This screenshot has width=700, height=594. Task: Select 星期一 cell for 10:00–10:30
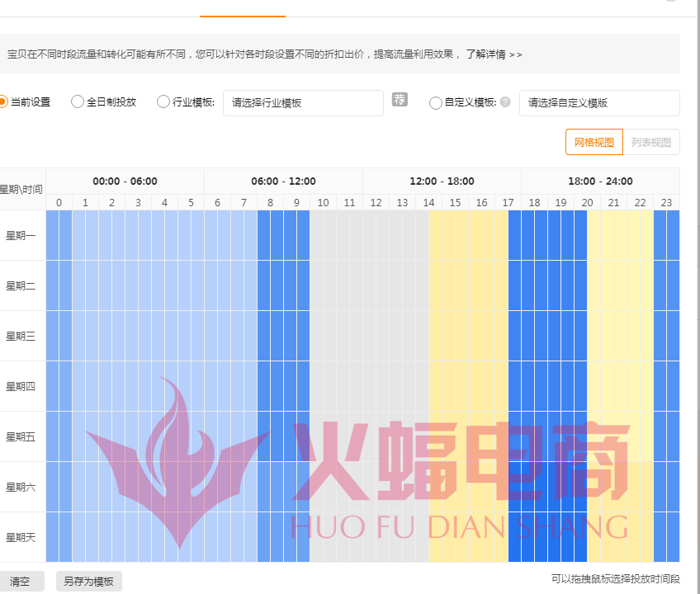[316, 235]
